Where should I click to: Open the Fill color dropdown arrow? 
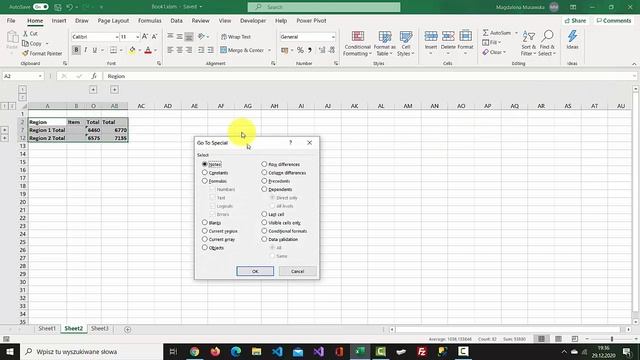click(140, 50)
